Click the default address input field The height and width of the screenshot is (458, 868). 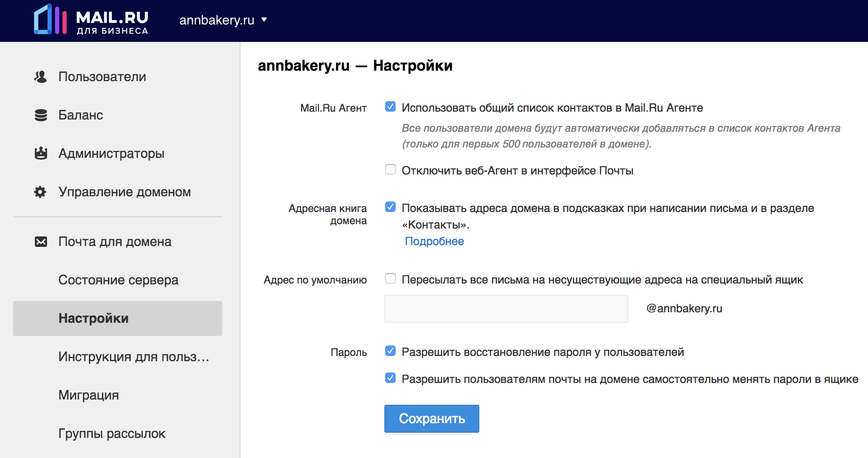[x=506, y=309]
